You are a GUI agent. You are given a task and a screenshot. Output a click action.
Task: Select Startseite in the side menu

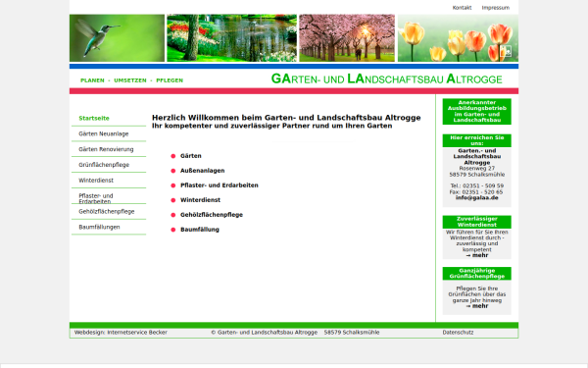click(x=94, y=118)
